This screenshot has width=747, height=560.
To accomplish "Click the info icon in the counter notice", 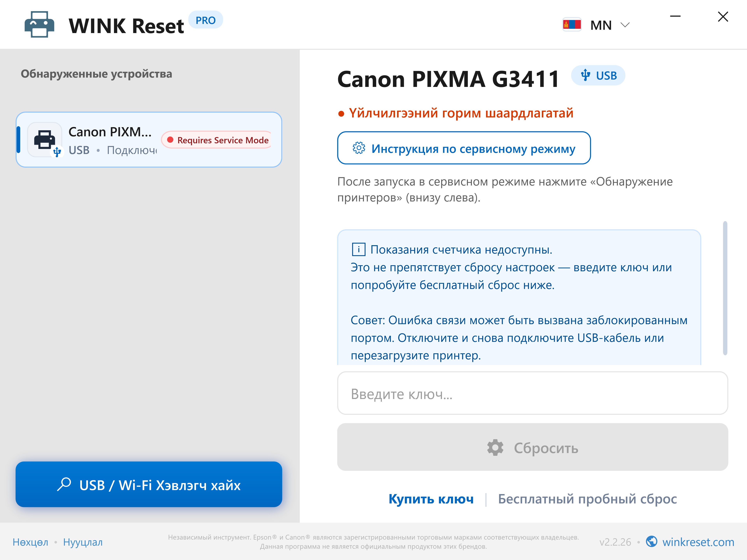I will click(358, 250).
